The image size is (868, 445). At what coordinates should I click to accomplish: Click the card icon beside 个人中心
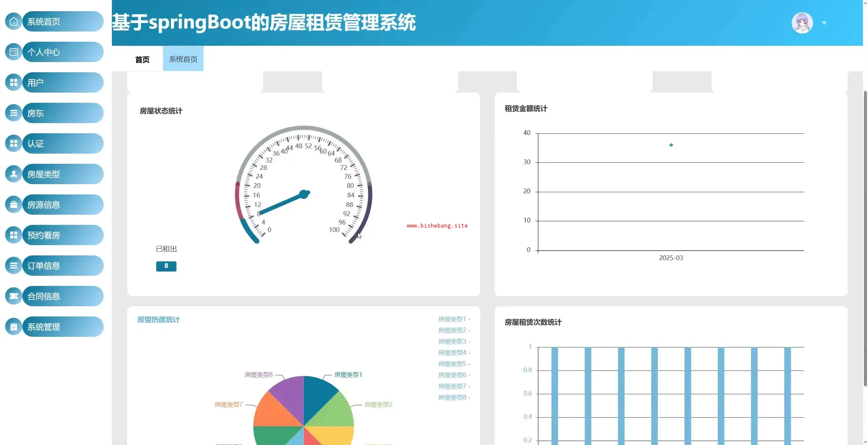pos(14,52)
